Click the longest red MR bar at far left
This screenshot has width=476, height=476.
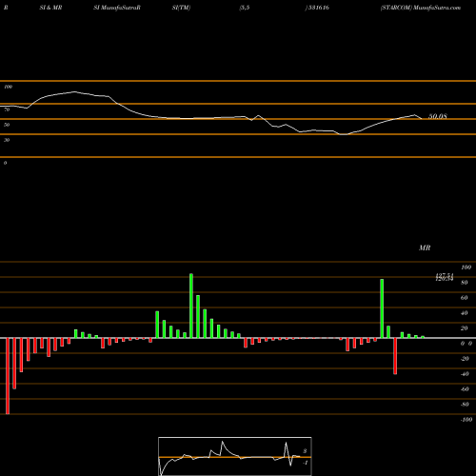[8, 376]
